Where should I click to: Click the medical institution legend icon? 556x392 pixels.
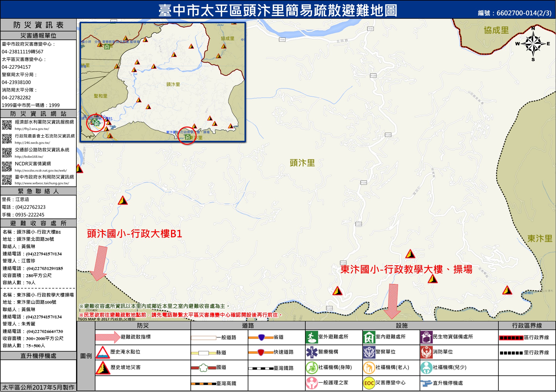[311, 352]
